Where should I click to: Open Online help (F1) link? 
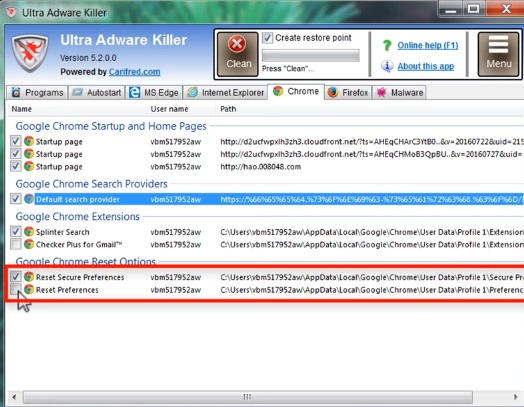(427, 45)
